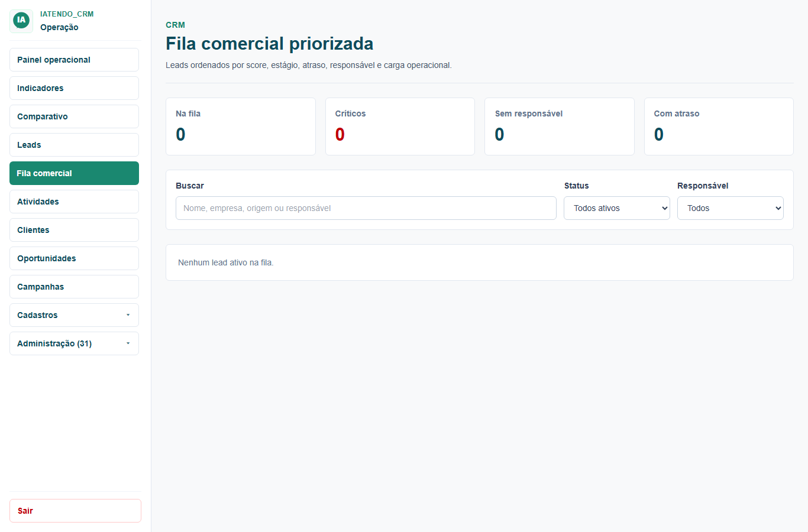Click the Operação label in sidebar

(x=59, y=27)
